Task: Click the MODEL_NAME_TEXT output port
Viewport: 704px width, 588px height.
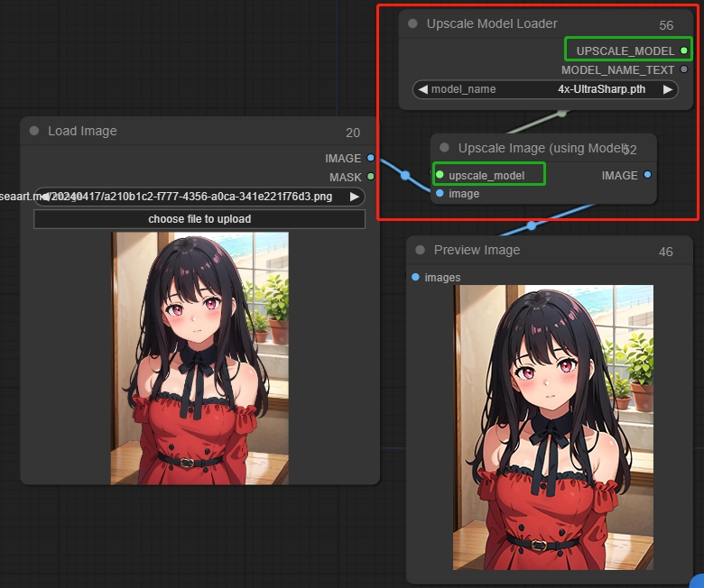Action: [684, 69]
